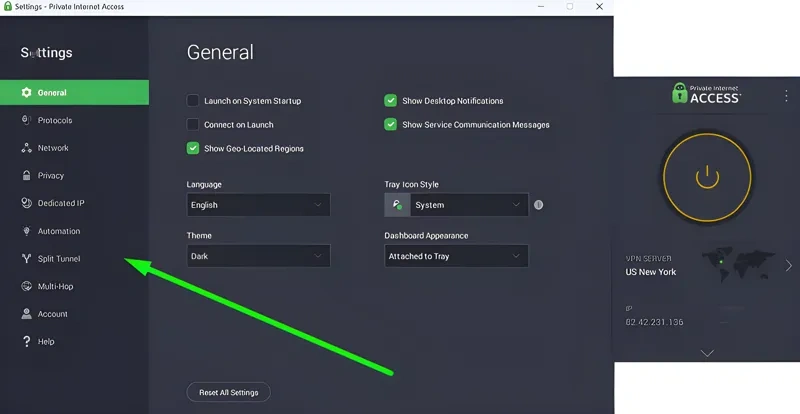Click the Private Internet Access logo

coord(707,93)
